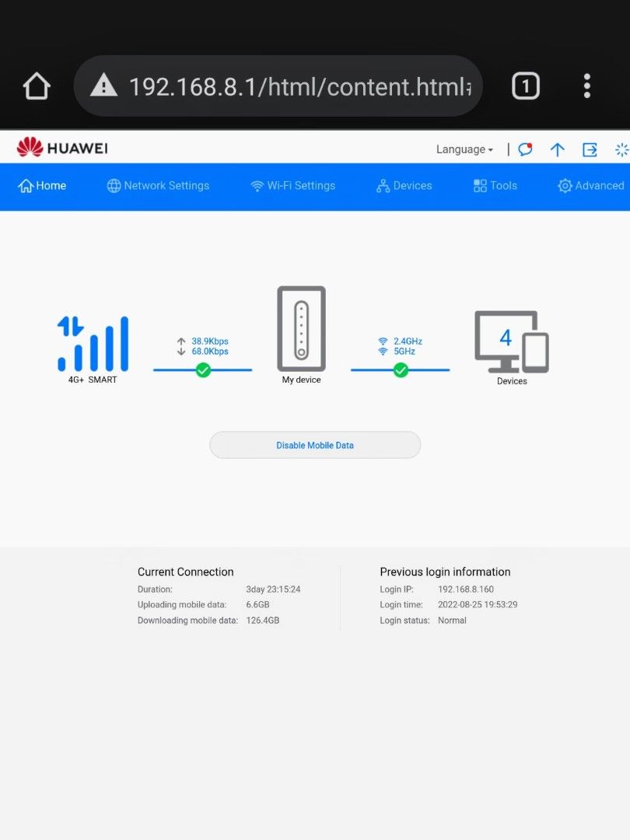
Task: Click the update up-arrow icon
Action: (x=558, y=149)
